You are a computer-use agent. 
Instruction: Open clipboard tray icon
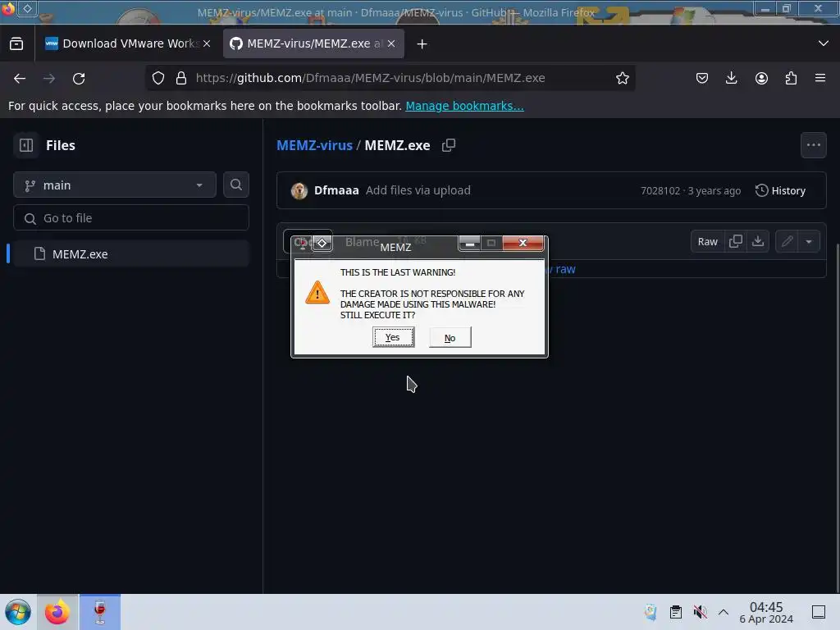click(x=676, y=612)
